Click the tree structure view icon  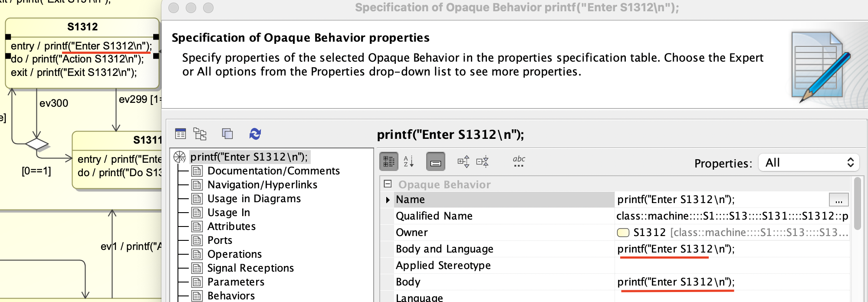point(200,134)
